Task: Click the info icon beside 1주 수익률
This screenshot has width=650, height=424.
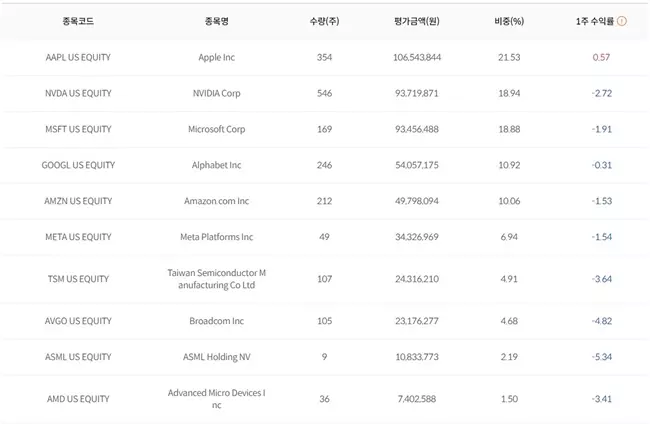Action: click(x=622, y=21)
